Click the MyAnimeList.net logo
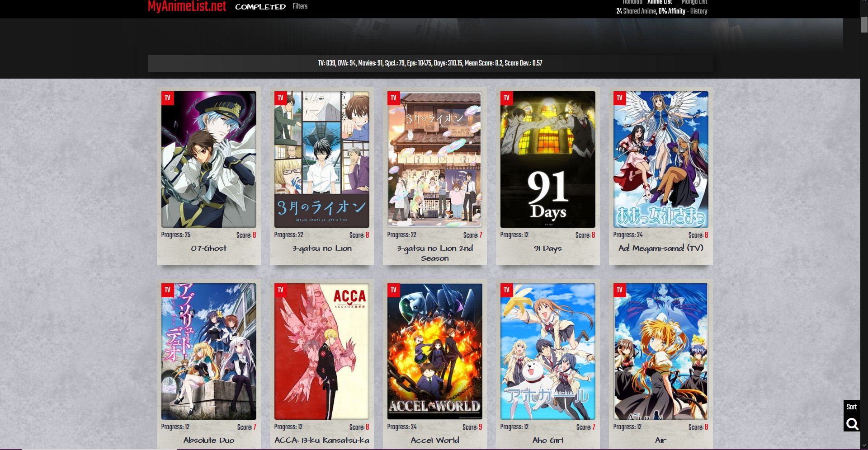This screenshot has height=450, width=868. click(187, 6)
